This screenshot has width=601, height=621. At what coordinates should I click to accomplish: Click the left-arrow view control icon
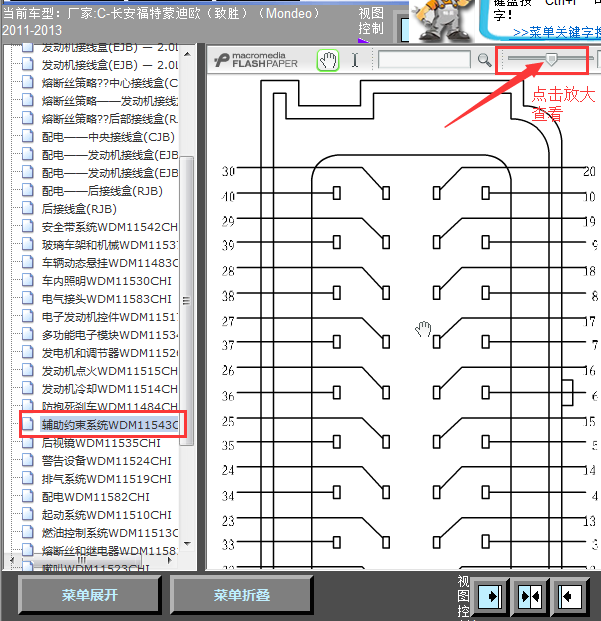[570, 596]
